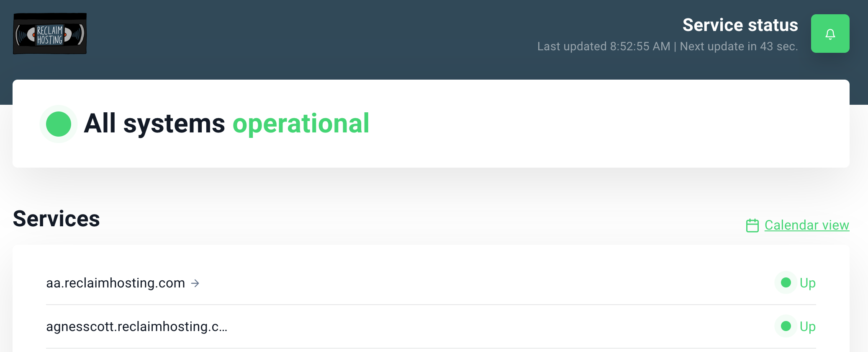Image resolution: width=868 pixels, height=352 pixels.
Task: Open notifications with the green bell button
Action: (830, 34)
